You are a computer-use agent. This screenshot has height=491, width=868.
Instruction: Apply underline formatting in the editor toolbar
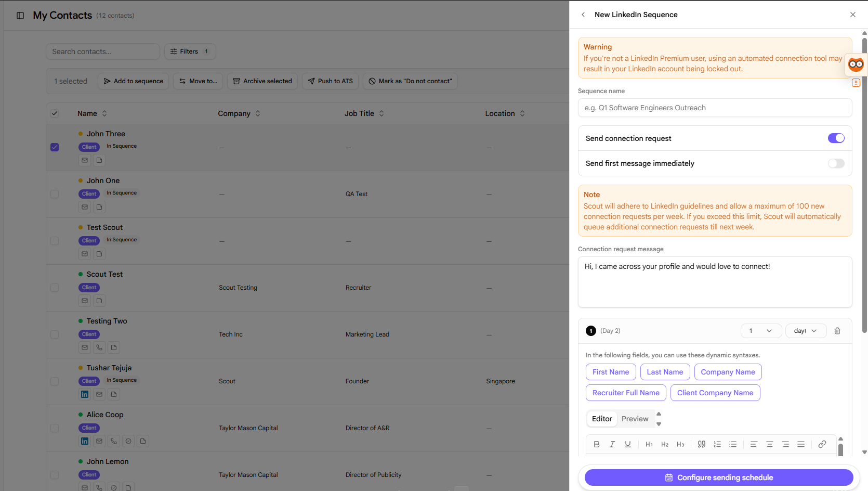click(x=628, y=444)
